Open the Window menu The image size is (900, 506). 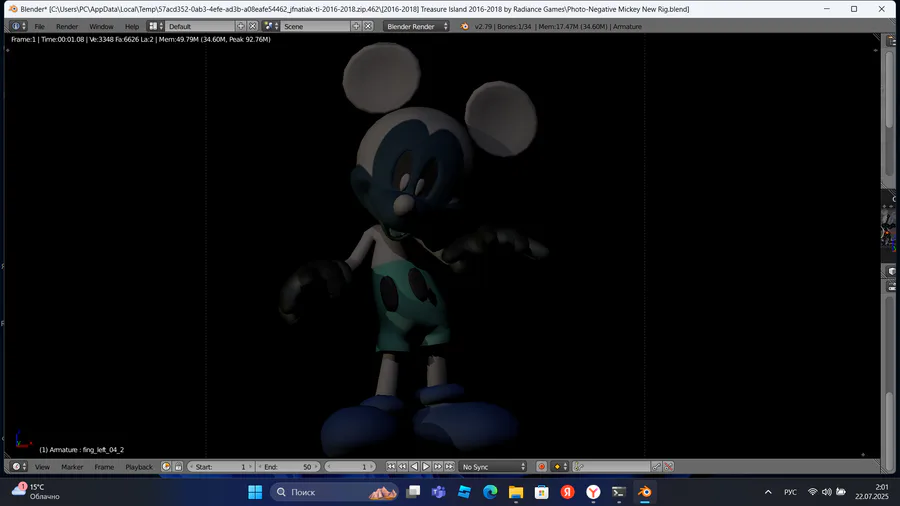(101, 26)
